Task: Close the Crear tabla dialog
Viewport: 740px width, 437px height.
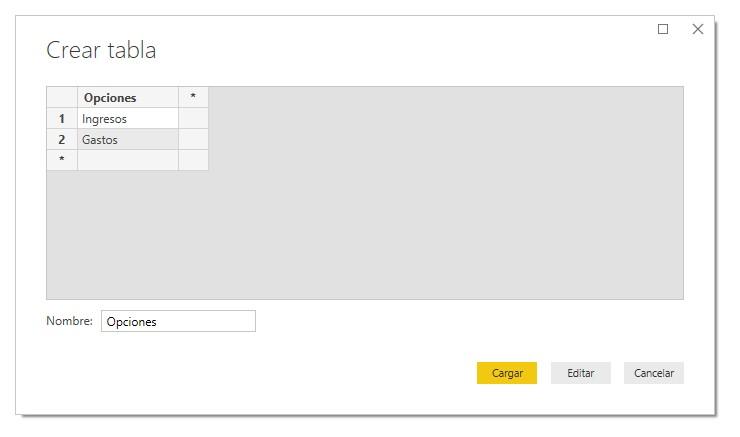Action: [x=698, y=30]
